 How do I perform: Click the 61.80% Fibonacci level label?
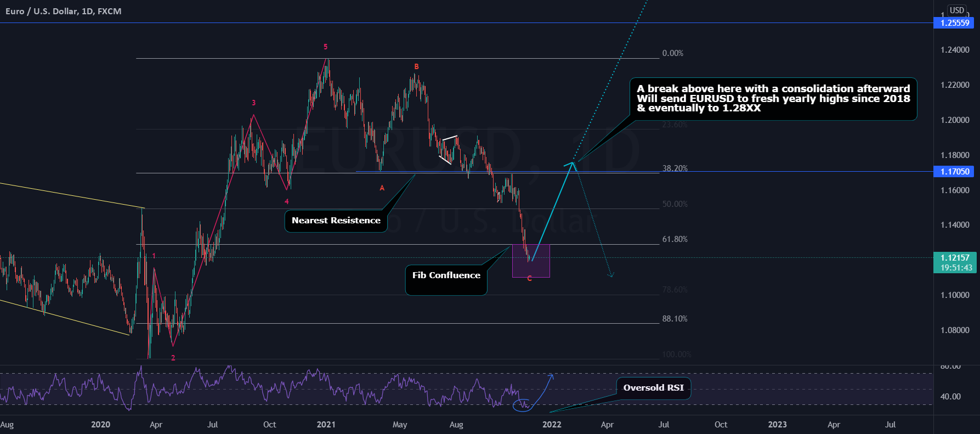675,239
